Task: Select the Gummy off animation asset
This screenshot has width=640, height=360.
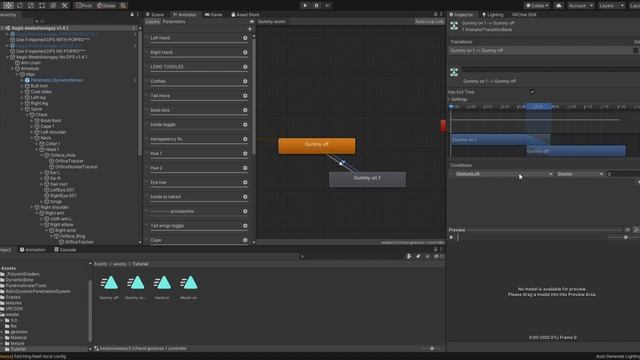Action: click(109, 287)
